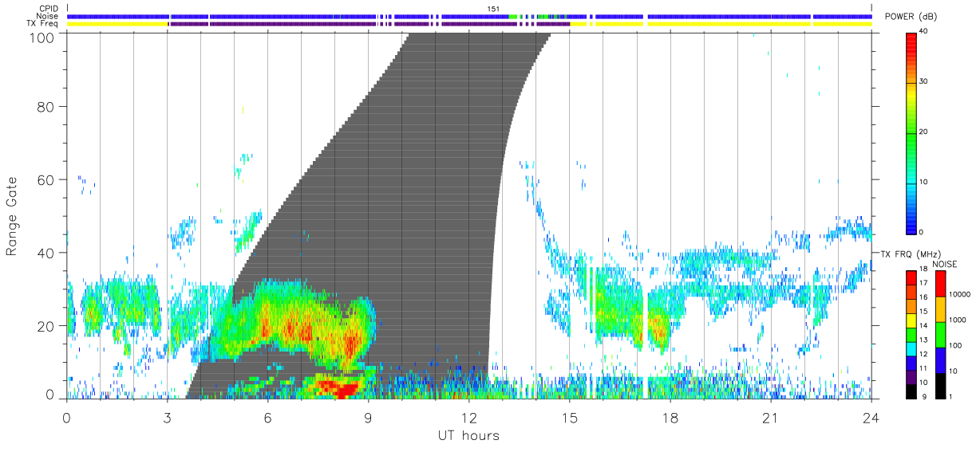Click the CPID value '151'
The height and width of the screenshot is (452, 980).
(493, 9)
